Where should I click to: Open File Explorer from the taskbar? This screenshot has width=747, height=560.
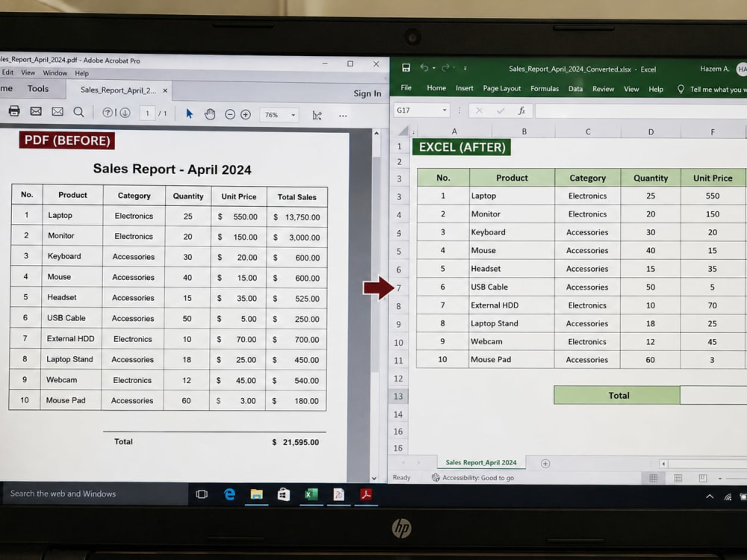point(256,494)
